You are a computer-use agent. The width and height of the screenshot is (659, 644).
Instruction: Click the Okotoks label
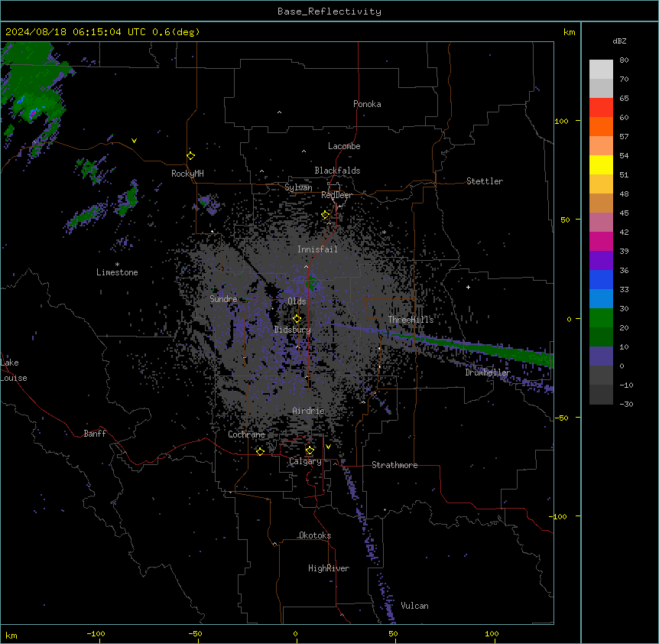(x=315, y=535)
